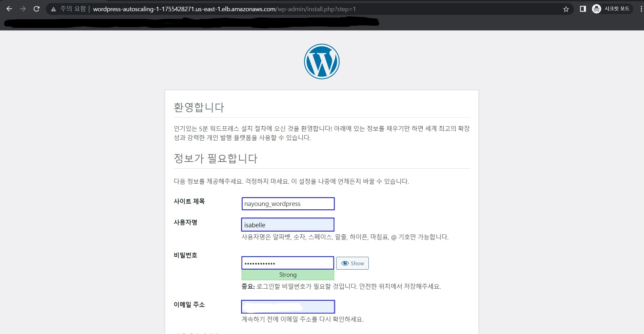Click the 시크릿 모드 label
Screen dimensions: 644x334
[617, 9]
